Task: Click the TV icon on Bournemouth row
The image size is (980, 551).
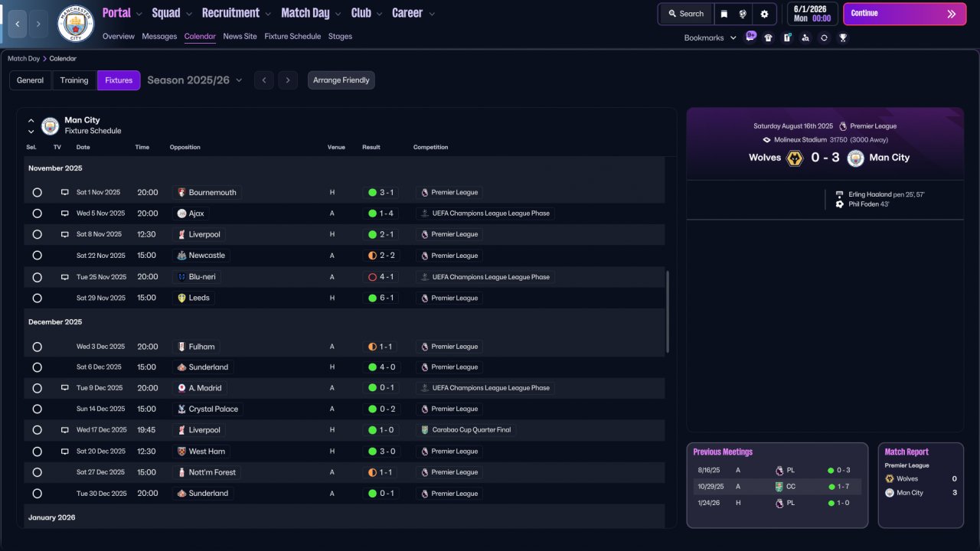Action: [65, 192]
